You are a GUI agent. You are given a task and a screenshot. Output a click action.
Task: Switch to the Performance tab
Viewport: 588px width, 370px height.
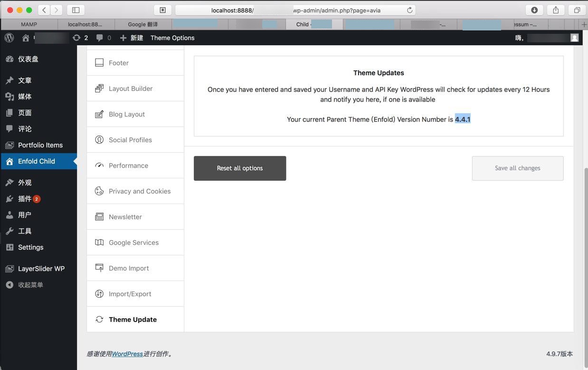pos(135,166)
